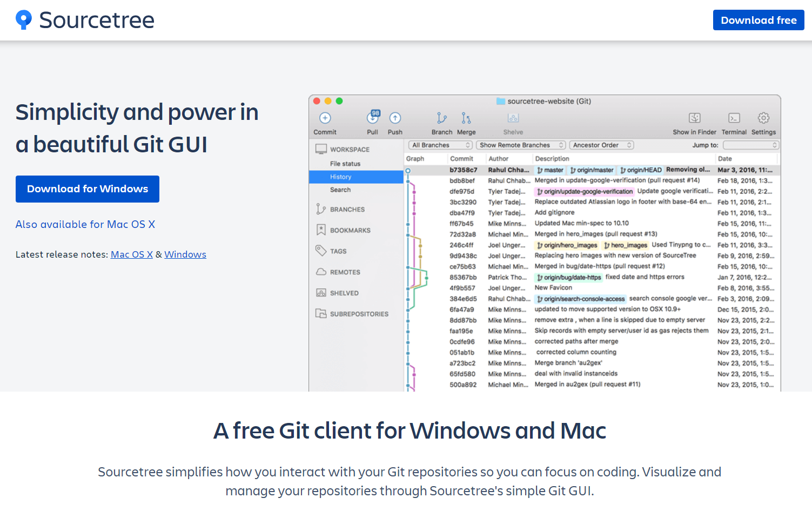Open the Settings gear icon
This screenshot has height=518, width=812.
(763, 118)
